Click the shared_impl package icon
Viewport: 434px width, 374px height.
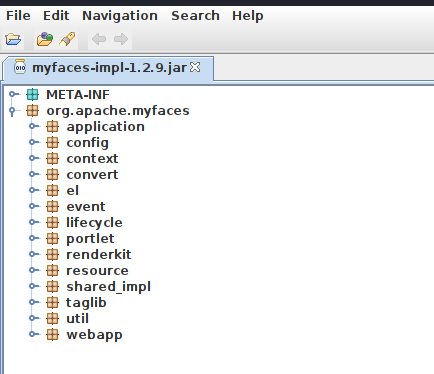(x=52, y=287)
